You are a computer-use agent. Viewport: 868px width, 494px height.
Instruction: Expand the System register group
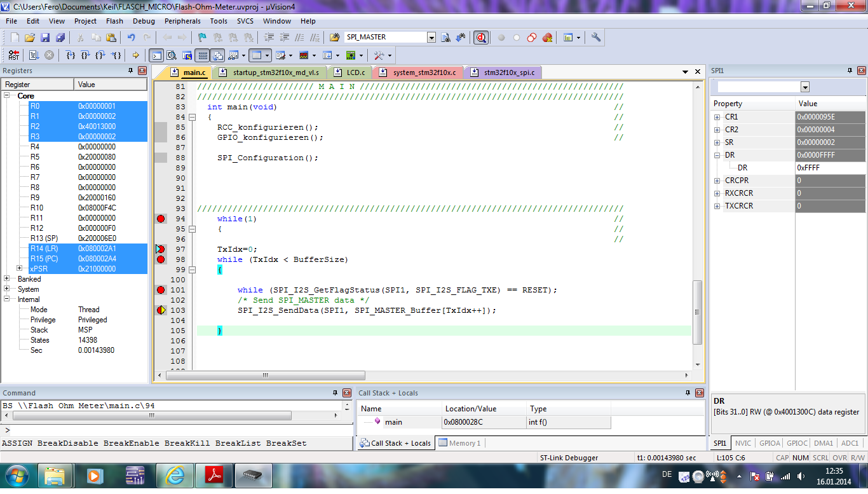point(7,289)
